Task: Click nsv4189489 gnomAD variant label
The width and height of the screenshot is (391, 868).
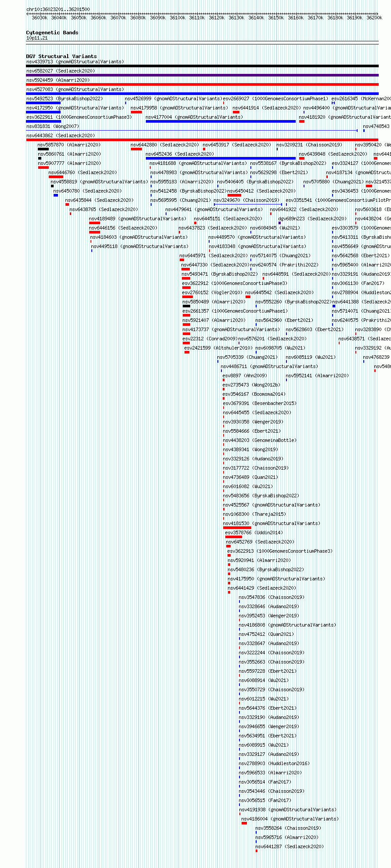Action: (x=138, y=219)
